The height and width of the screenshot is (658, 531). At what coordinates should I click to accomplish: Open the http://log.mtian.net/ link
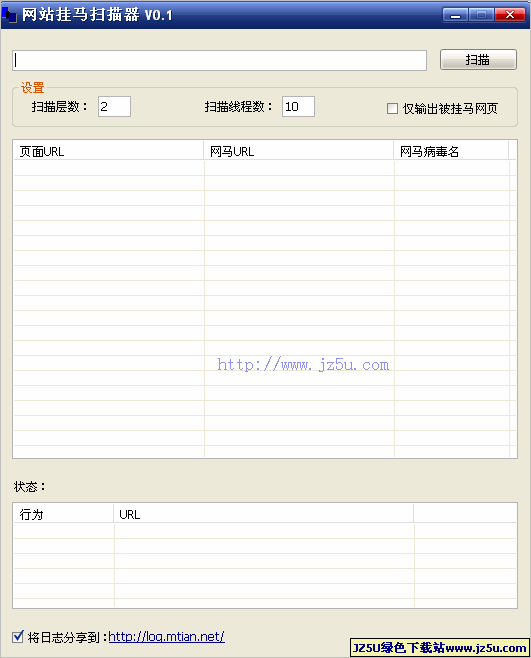point(166,637)
